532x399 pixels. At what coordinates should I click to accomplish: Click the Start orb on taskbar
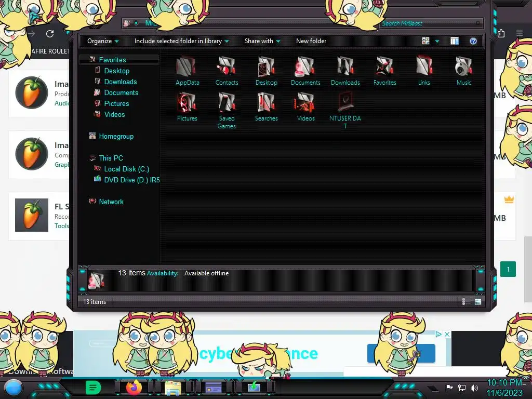[13, 388]
